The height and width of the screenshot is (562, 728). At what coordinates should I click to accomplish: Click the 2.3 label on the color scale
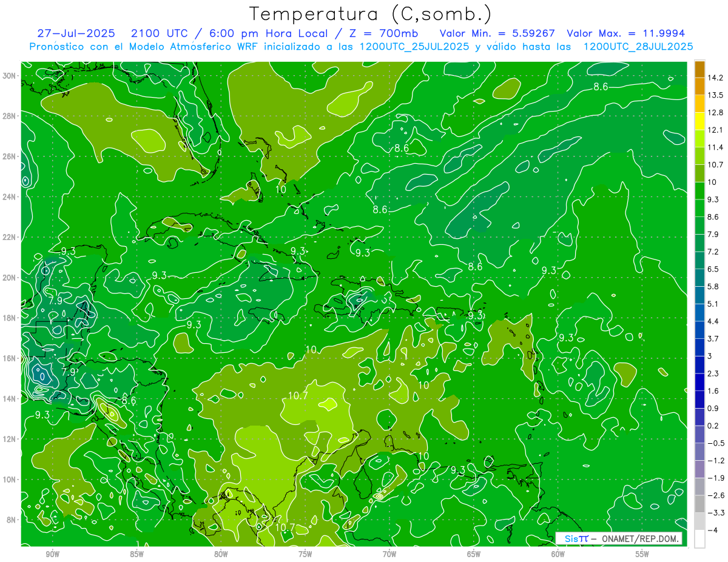(713, 373)
